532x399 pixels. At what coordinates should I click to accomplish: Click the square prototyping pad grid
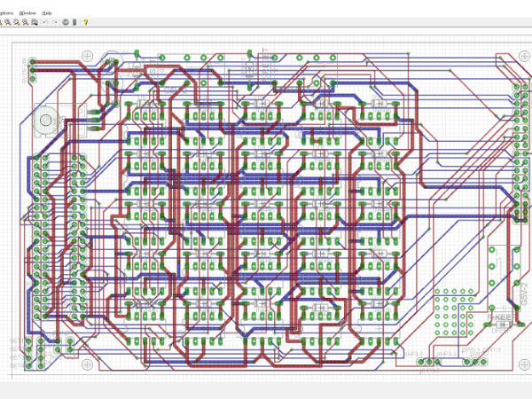point(455,310)
